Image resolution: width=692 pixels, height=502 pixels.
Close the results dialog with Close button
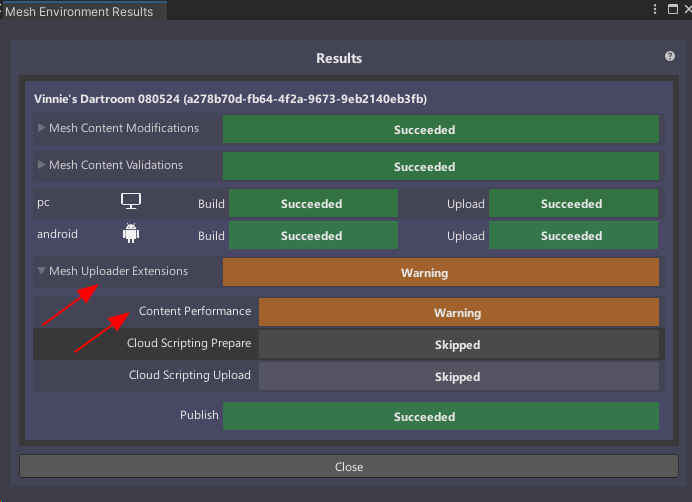349,467
